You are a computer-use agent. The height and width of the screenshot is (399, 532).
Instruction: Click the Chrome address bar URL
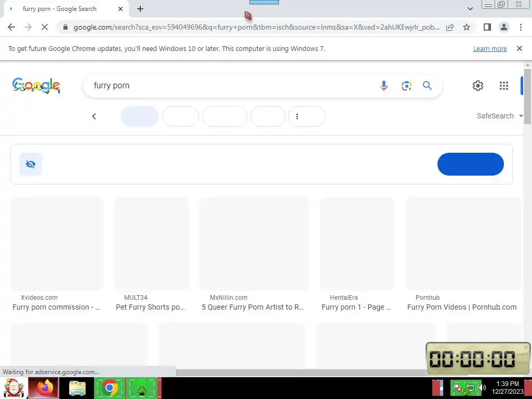pos(257,27)
